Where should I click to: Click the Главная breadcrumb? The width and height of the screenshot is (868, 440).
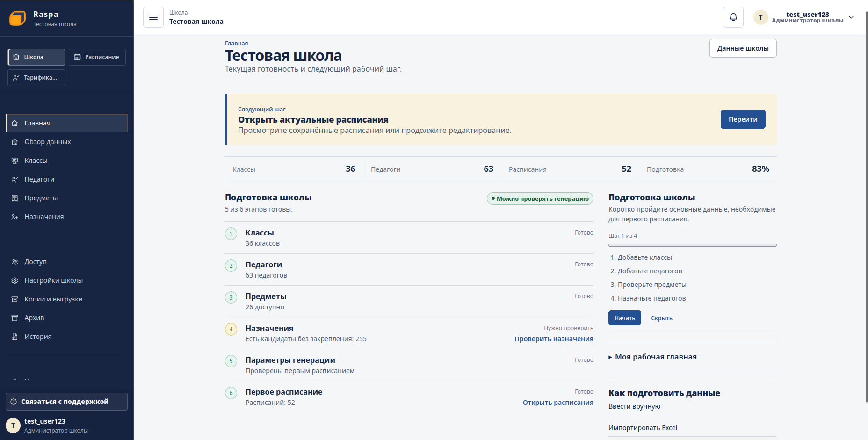click(x=237, y=44)
